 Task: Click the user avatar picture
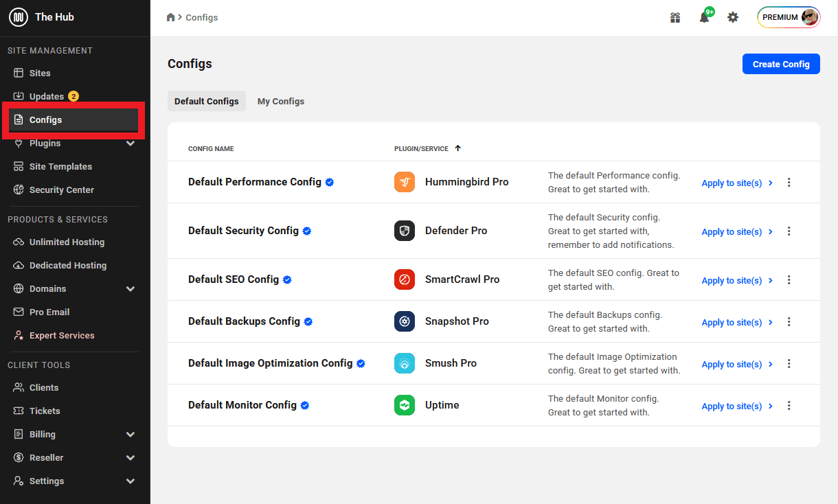(x=810, y=17)
